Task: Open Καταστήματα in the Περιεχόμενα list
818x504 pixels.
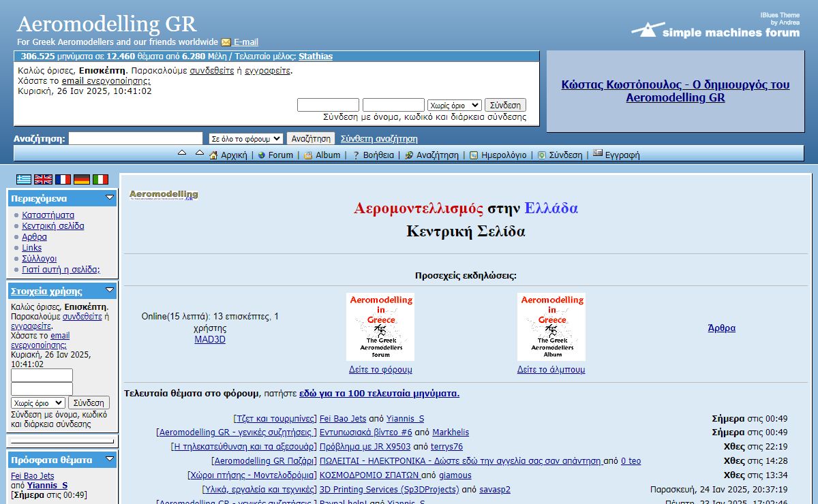Action: pos(48,215)
